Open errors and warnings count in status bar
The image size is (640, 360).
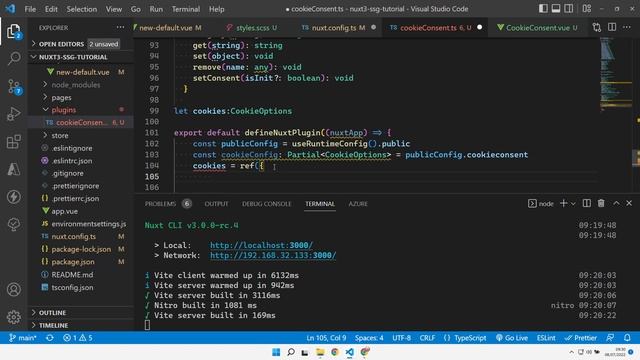click(78, 338)
